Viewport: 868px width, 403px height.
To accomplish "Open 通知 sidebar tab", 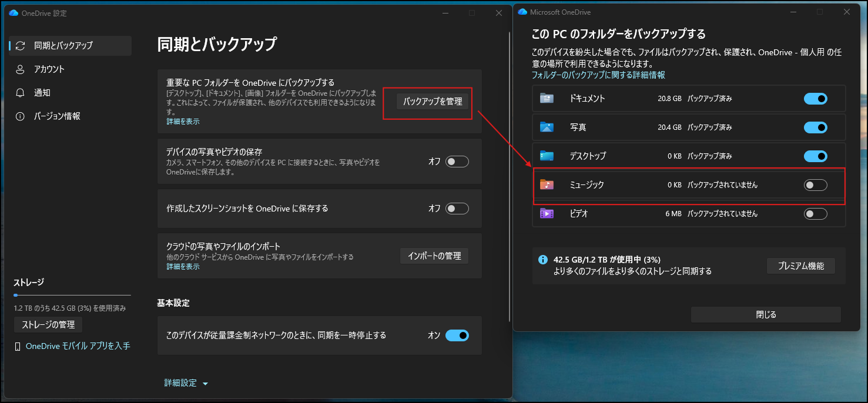I will (x=70, y=93).
